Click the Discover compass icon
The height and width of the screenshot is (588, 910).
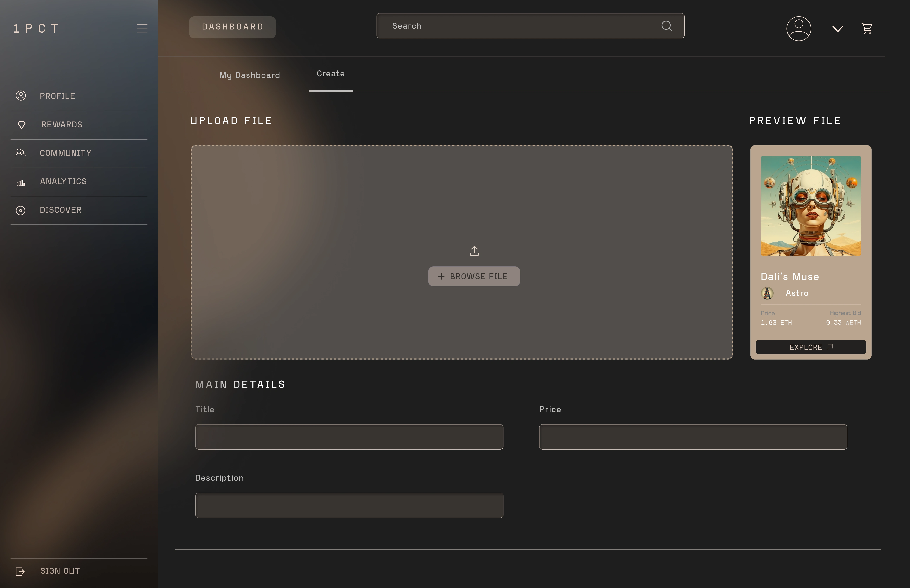pyautogui.click(x=21, y=210)
